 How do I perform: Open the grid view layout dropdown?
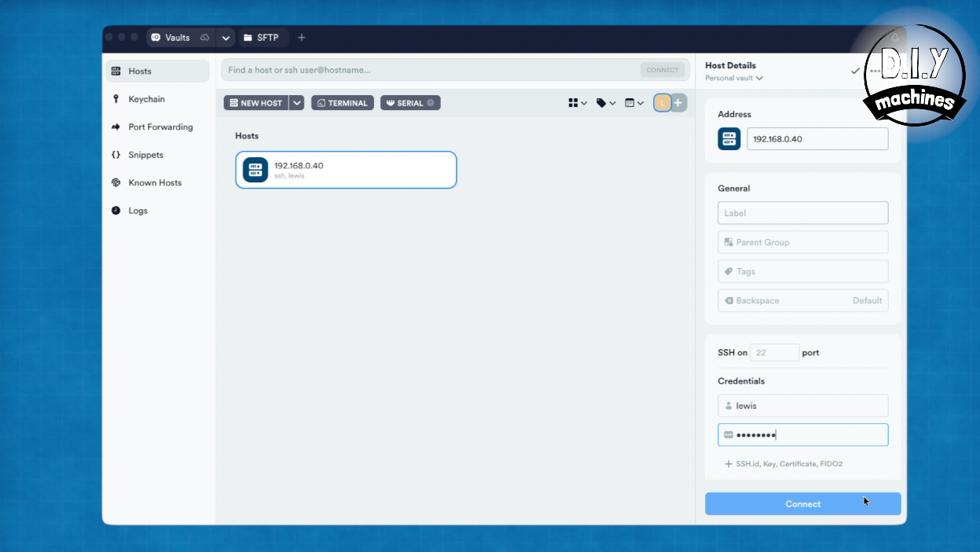(578, 103)
